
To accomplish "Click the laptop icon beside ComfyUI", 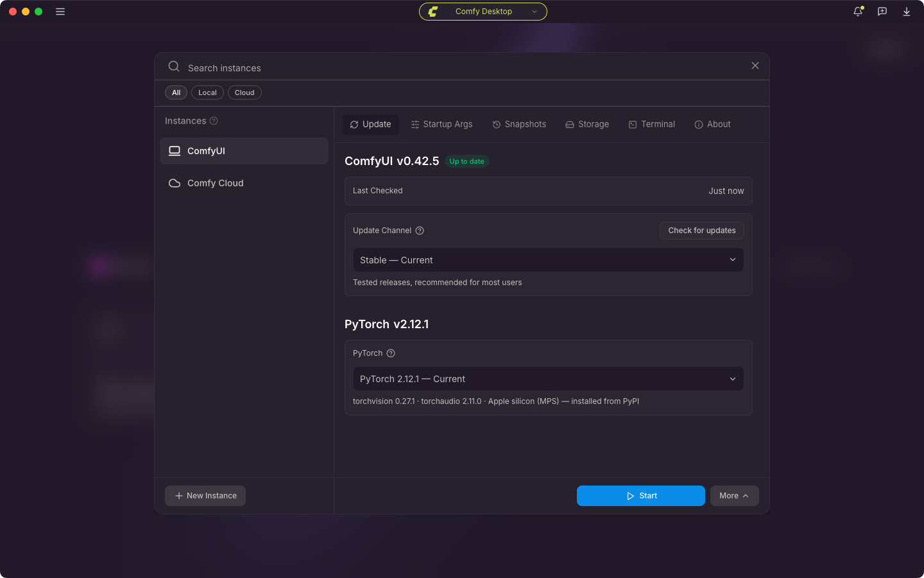I will coord(175,151).
